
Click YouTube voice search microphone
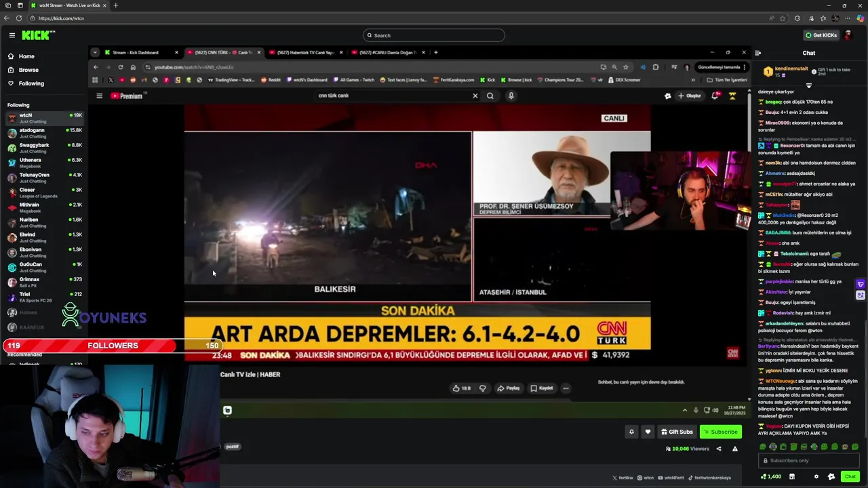(x=511, y=96)
